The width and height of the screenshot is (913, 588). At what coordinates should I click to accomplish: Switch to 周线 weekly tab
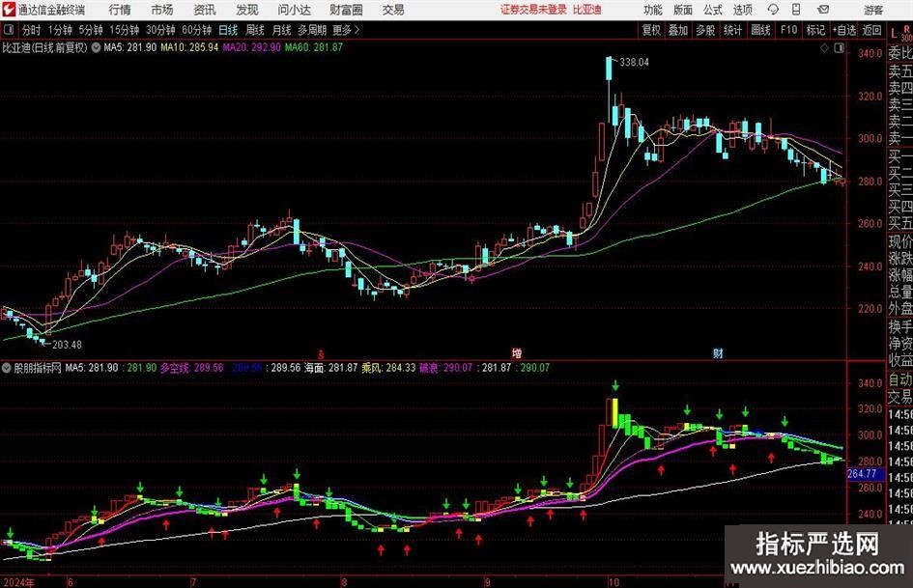tap(255, 30)
